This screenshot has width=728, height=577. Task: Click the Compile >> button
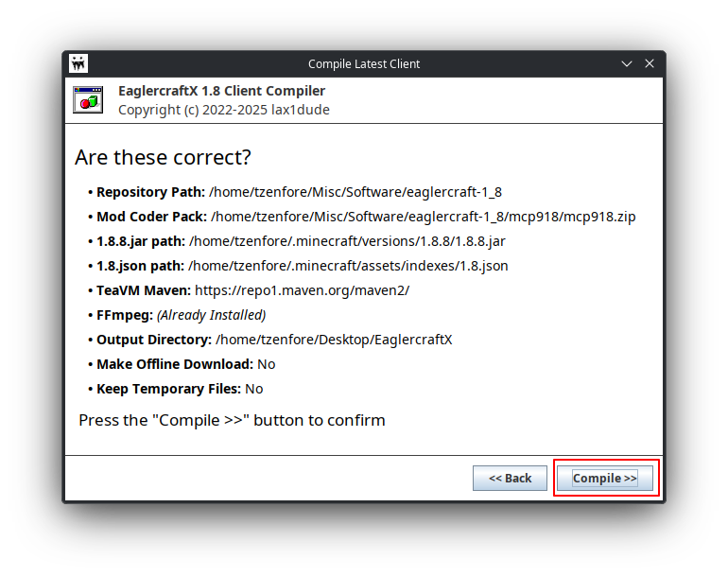(x=604, y=478)
